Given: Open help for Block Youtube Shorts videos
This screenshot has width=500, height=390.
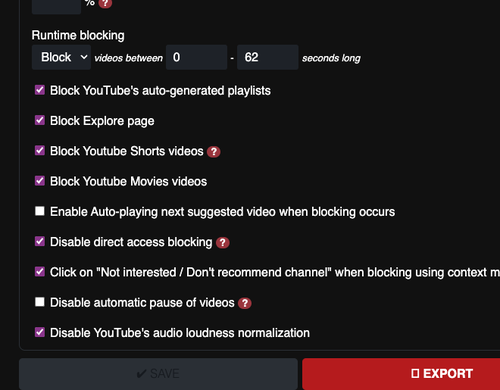Looking at the screenshot, I should pyautogui.click(x=214, y=152).
